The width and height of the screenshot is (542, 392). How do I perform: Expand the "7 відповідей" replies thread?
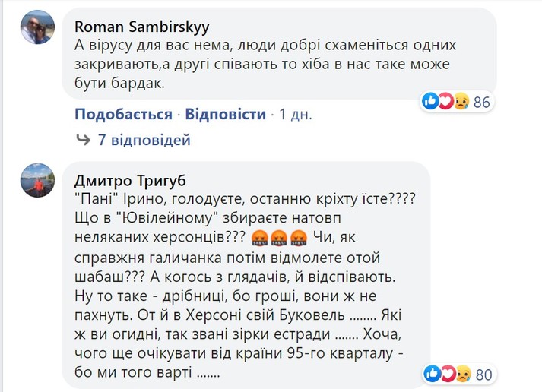pyautogui.click(x=144, y=140)
